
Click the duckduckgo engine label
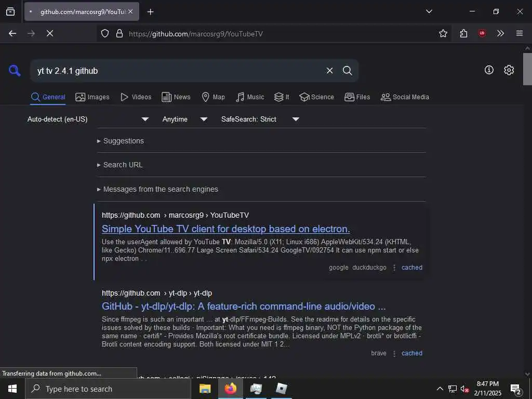pyautogui.click(x=369, y=268)
